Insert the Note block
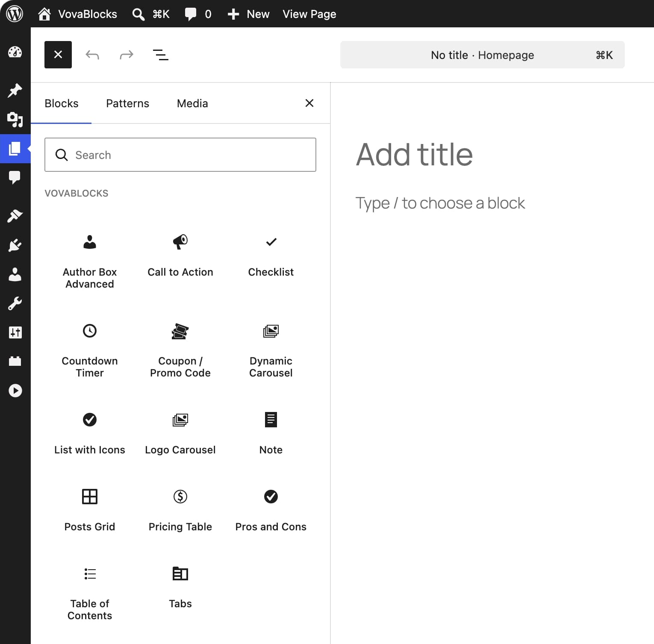654x644 pixels. point(271,434)
